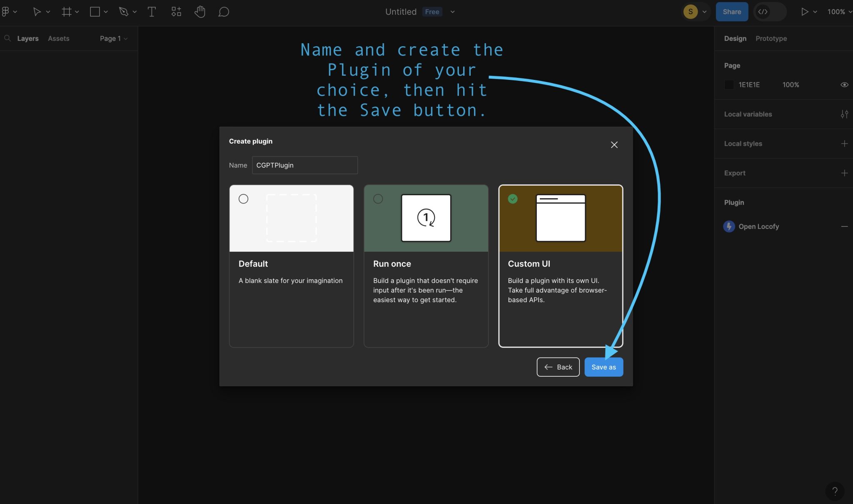The height and width of the screenshot is (504, 853).
Task: Go Back in the Create plugin dialog
Action: 558,367
